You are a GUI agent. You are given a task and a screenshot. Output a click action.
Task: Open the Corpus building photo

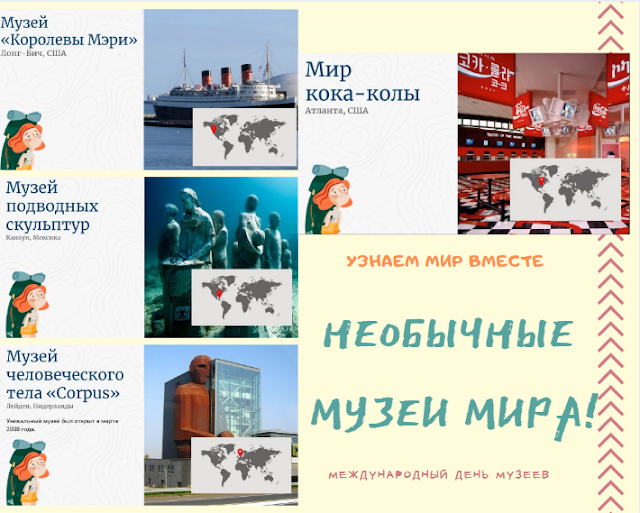click(221, 425)
